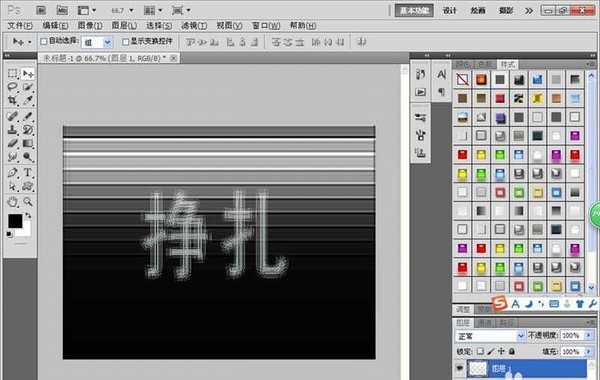Open the Character panel icon
This screenshot has height=380, width=600.
pyautogui.click(x=441, y=74)
